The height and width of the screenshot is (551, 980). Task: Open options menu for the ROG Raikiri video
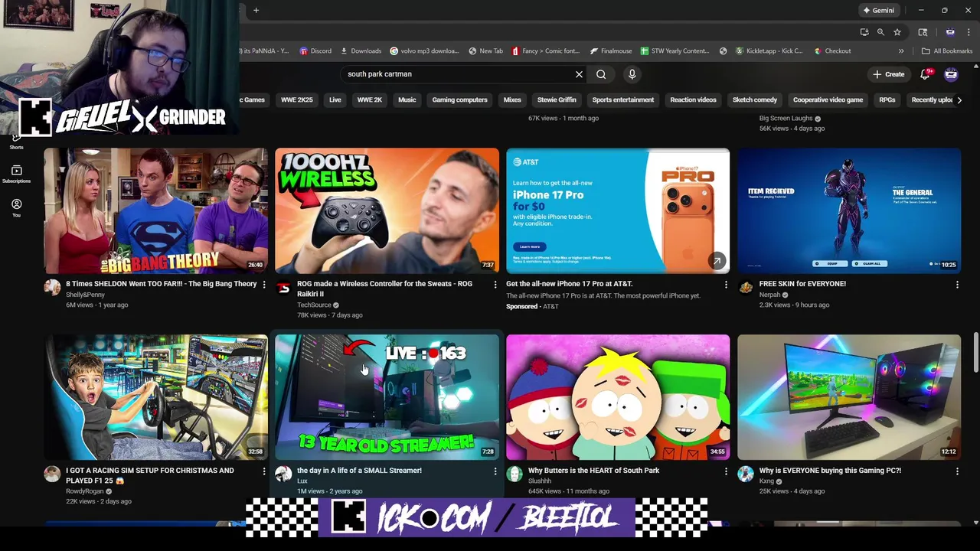coord(495,285)
